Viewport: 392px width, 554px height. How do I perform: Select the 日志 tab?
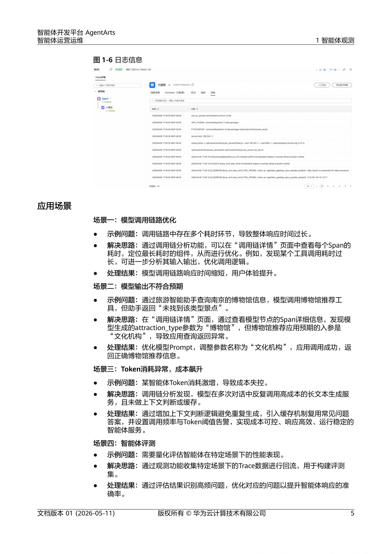(213, 93)
